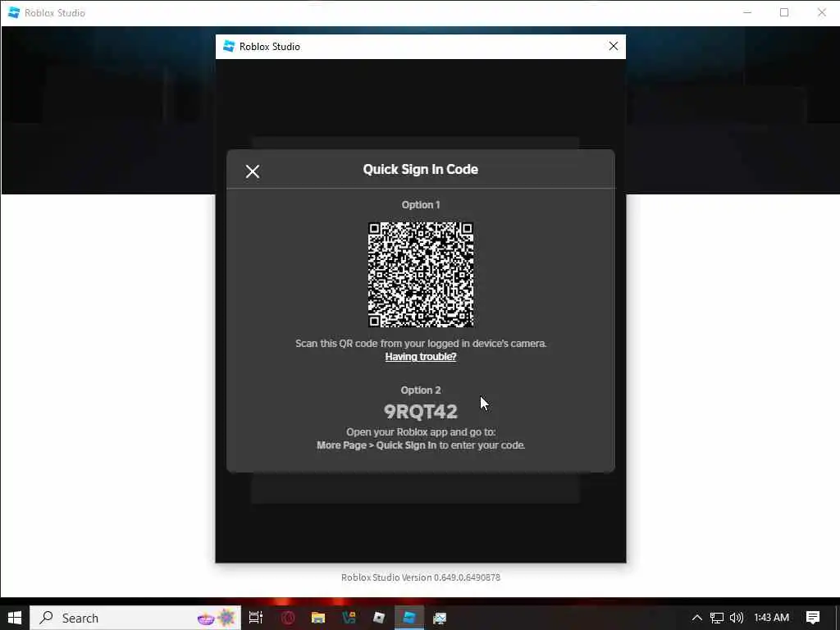The width and height of the screenshot is (840, 630).
Task: Click the QR code image
Action: click(421, 274)
